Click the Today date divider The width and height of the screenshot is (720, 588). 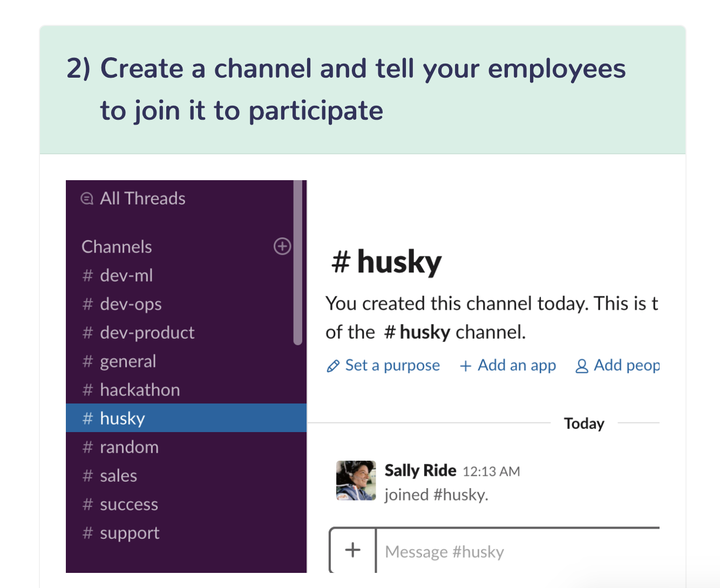pos(584,423)
